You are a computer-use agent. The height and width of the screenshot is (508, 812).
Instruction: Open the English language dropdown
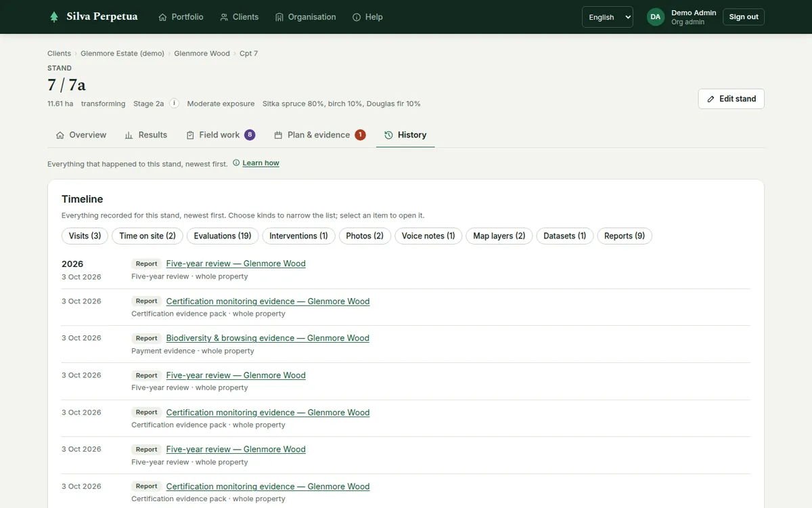(x=607, y=17)
